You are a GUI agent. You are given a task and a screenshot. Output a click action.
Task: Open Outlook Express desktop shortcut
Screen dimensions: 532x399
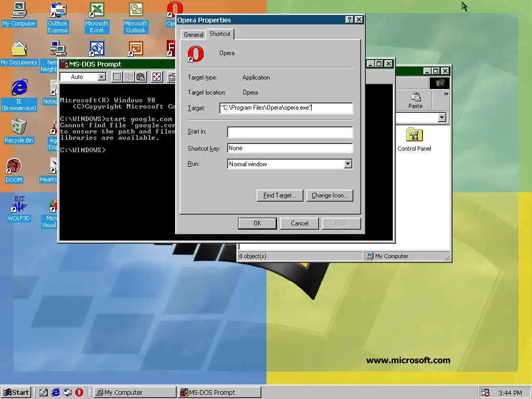click(x=58, y=18)
